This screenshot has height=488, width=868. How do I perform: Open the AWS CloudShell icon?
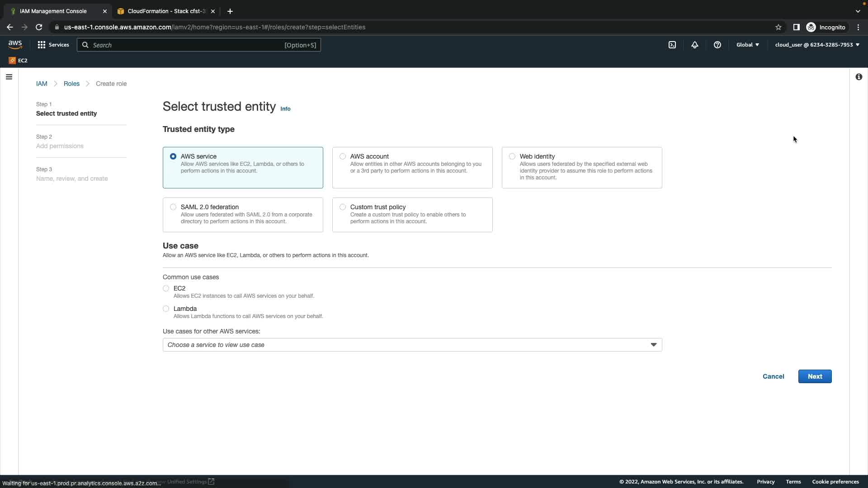672,45
